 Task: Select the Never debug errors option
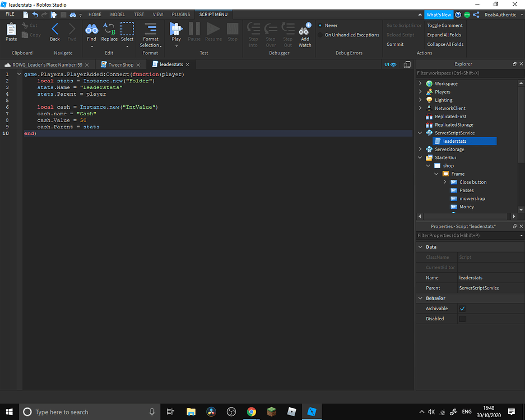(328, 25)
